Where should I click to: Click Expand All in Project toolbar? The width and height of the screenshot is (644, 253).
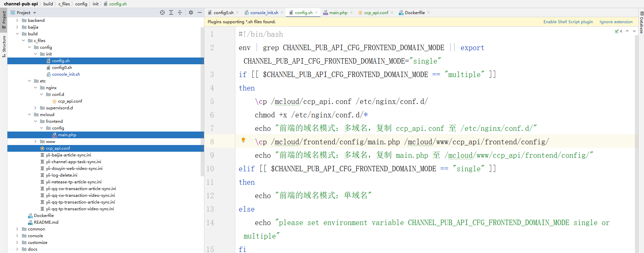(x=171, y=12)
